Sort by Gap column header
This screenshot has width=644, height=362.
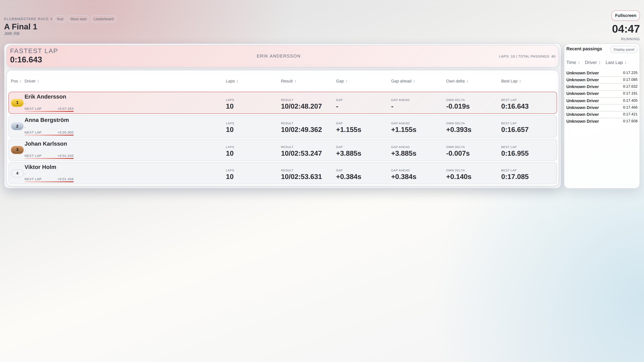(342, 81)
